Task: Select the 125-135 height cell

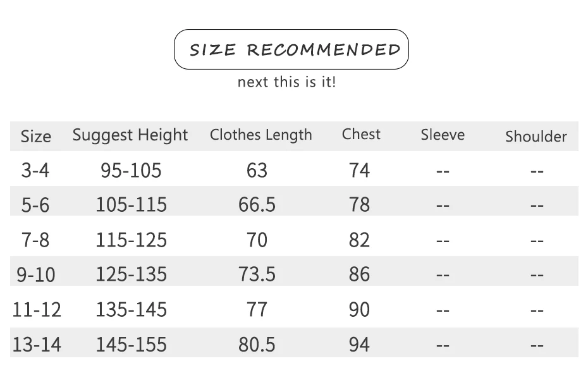Action: click(132, 274)
